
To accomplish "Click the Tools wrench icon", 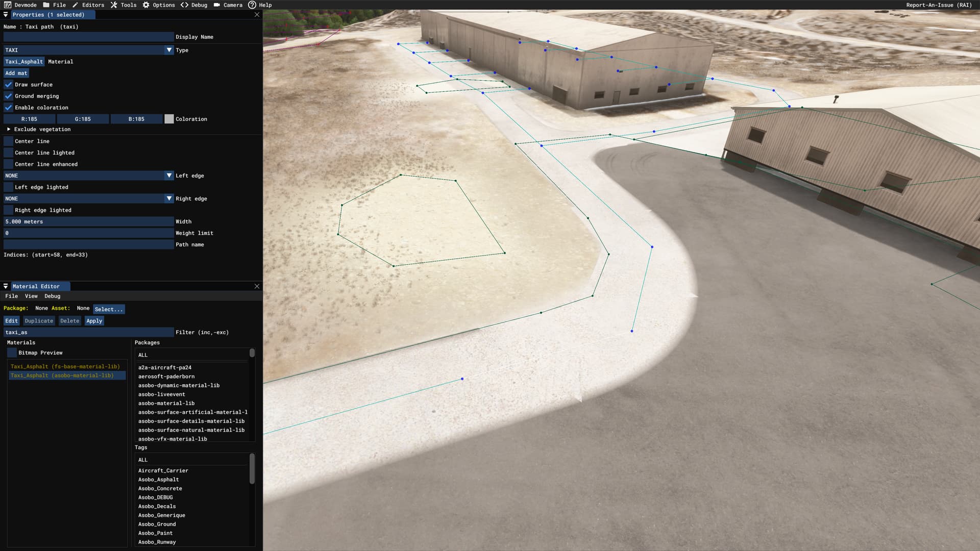I will (114, 5).
